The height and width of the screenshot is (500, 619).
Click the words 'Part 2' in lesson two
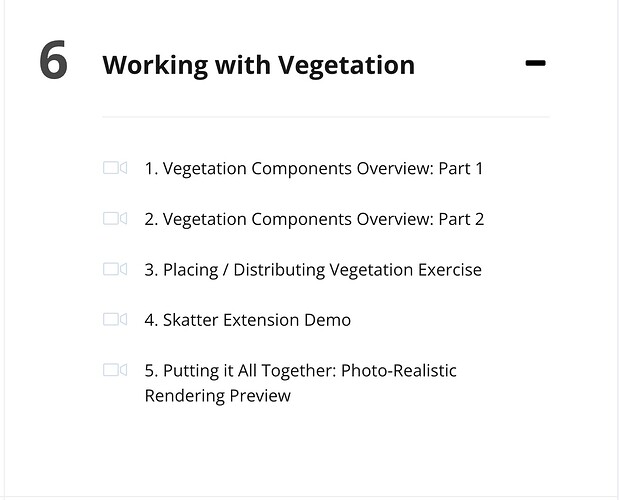click(x=461, y=219)
